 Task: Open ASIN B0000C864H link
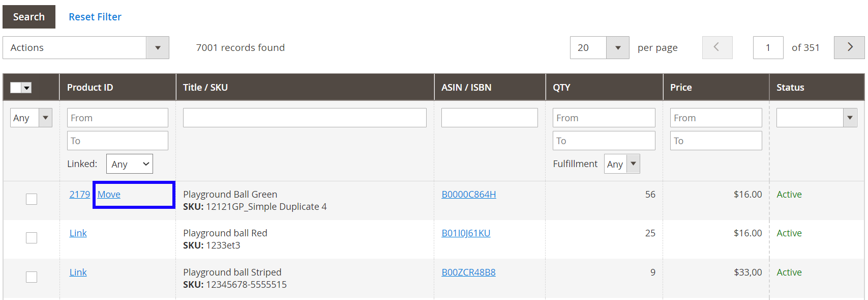click(468, 195)
